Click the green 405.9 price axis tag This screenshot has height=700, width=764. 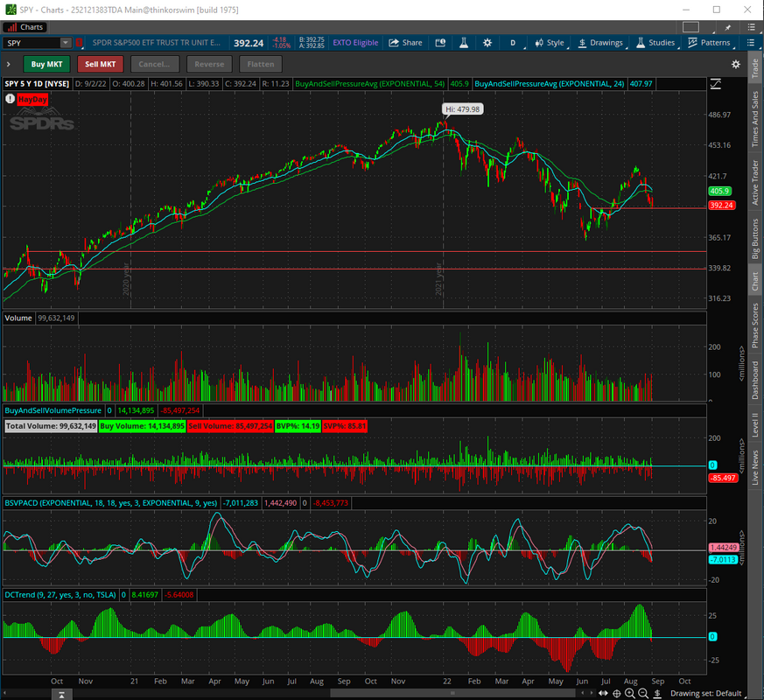point(719,191)
